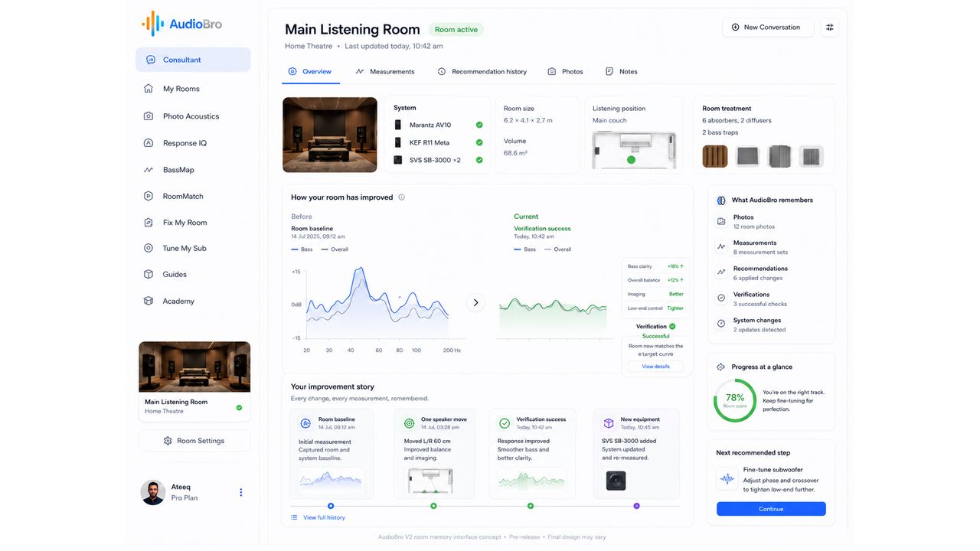Toggle the Marantz AV10 green checkmark
Image resolution: width=980 pixels, height=551 pixels.
coord(479,125)
